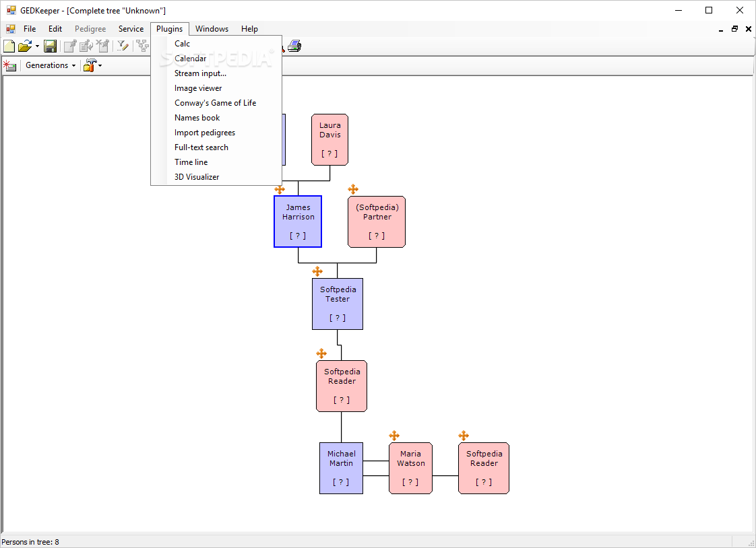
Task: Select Calc plugin
Action: click(x=216, y=44)
